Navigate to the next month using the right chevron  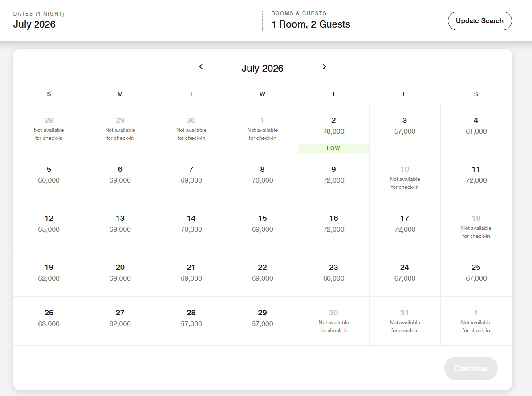tap(325, 66)
